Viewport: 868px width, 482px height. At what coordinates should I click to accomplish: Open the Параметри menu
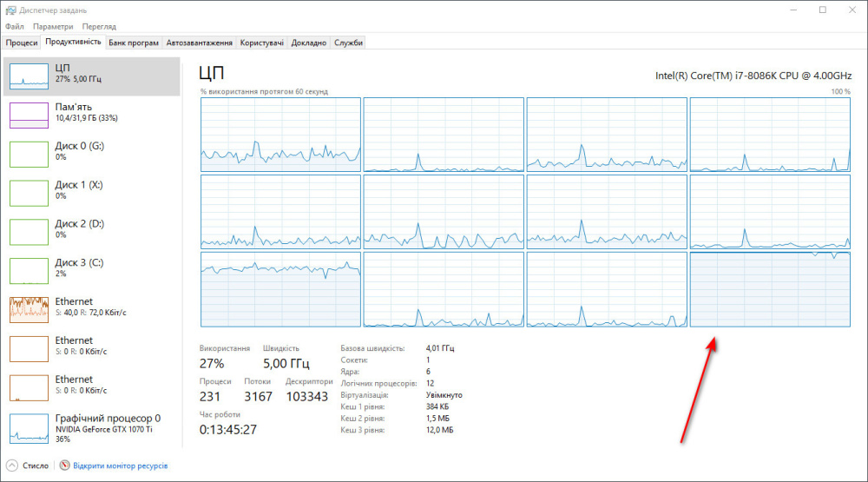click(x=53, y=26)
